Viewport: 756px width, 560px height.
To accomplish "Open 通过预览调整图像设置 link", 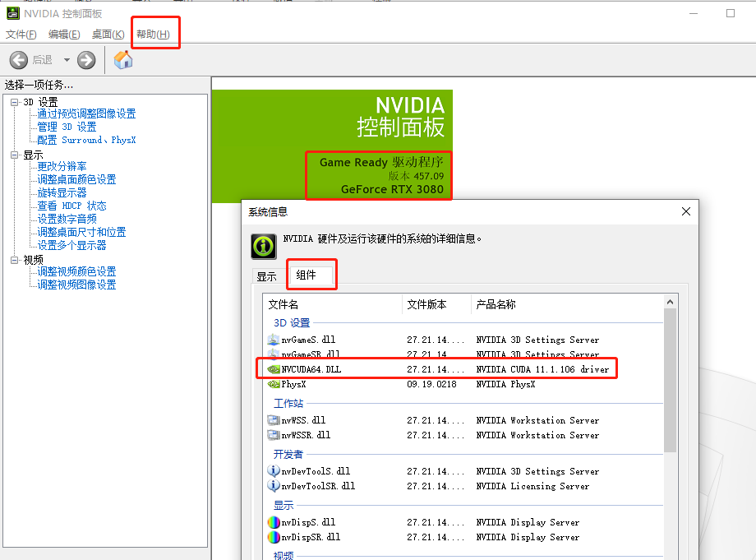I will (86, 113).
